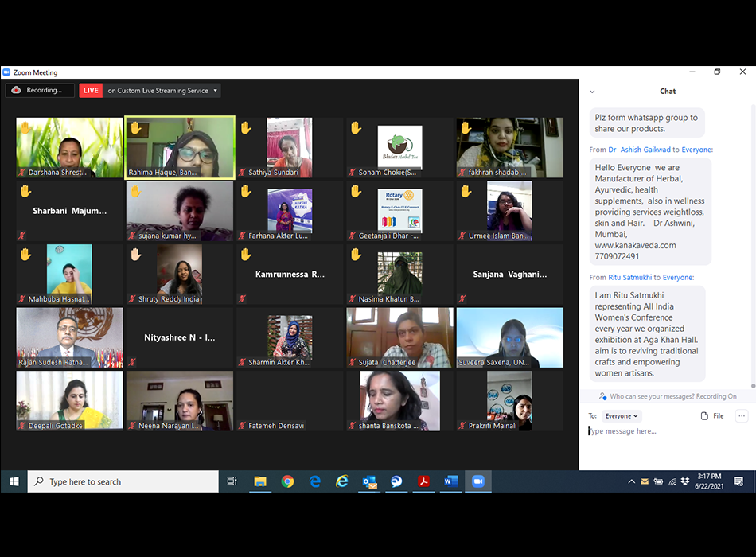This screenshot has width=756, height=557.
Task: Click the name label 'Shruty Reddy India'
Action: click(x=169, y=299)
